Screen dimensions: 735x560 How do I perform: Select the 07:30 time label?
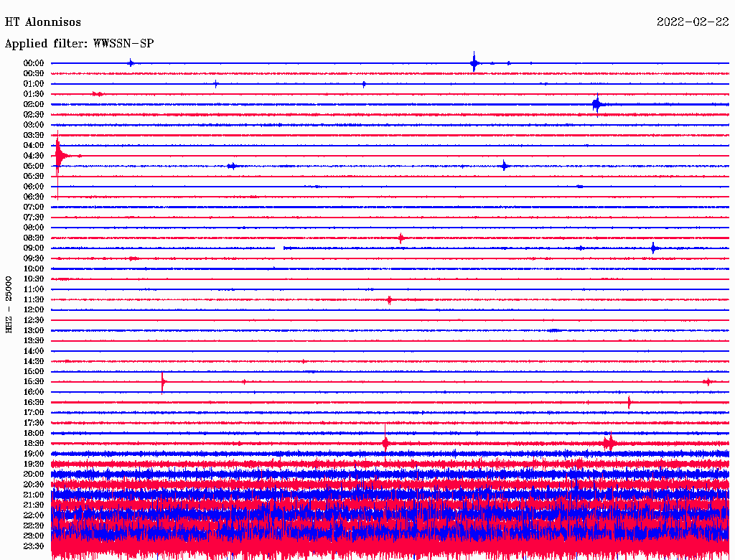pos(34,218)
